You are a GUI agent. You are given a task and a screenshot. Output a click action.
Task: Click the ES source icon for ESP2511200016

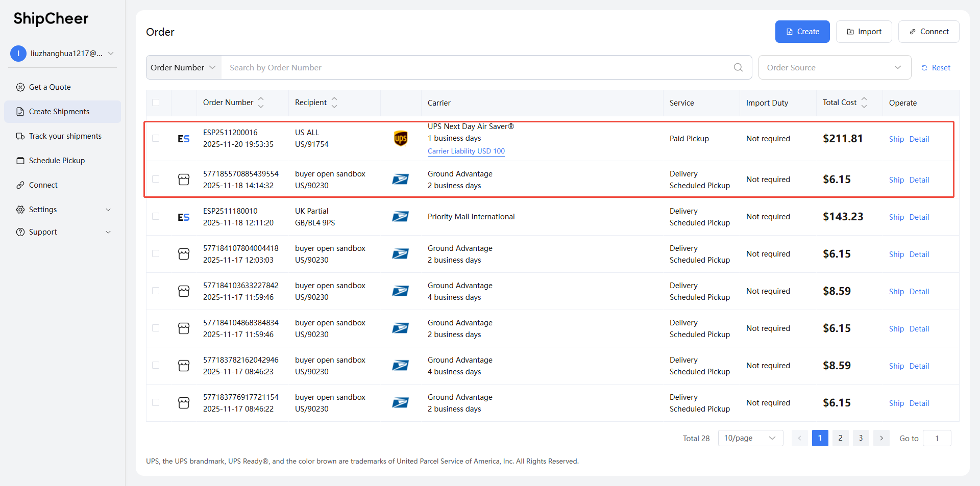184,139
